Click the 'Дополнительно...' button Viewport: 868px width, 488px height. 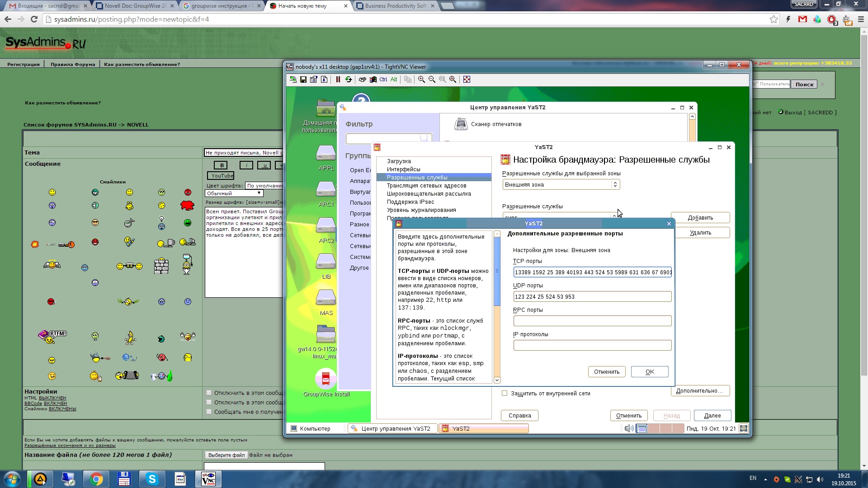700,391
